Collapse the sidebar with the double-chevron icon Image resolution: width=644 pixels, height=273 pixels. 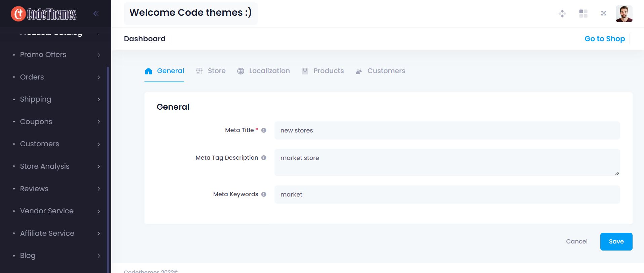pos(96,13)
